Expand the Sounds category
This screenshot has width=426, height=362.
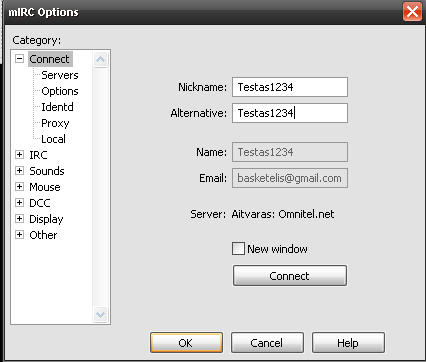(20, 171)
